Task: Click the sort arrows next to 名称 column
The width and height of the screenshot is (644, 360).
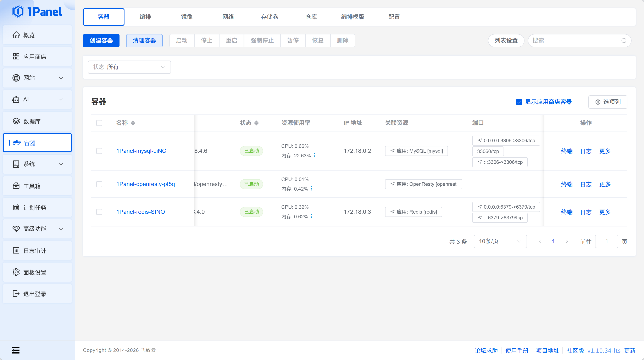Action: 133,123
